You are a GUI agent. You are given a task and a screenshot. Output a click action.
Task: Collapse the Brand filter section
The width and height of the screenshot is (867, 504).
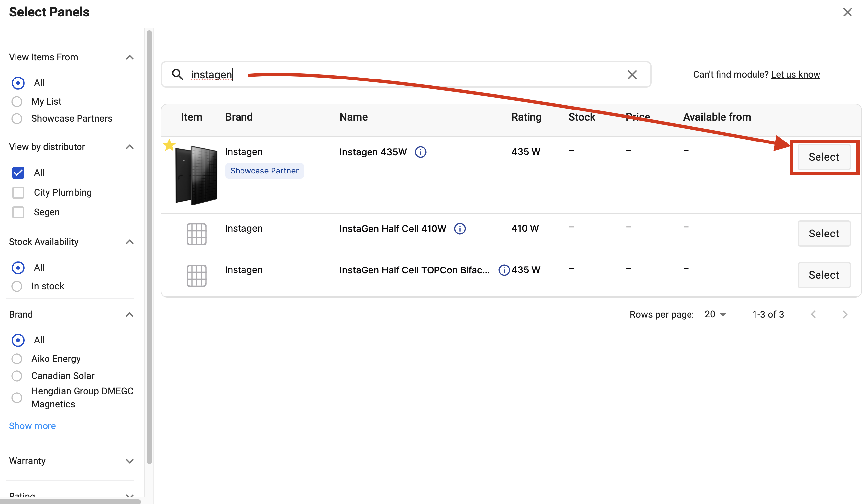129,315
